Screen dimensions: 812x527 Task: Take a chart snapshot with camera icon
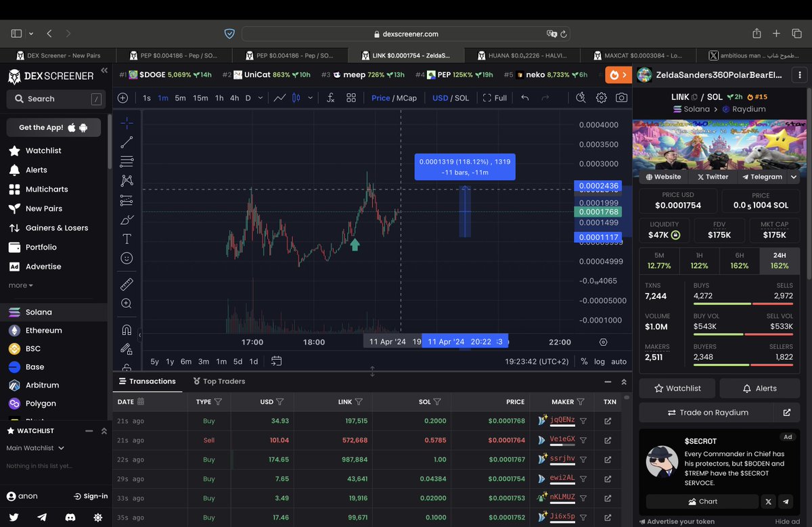tap(621, 98)
